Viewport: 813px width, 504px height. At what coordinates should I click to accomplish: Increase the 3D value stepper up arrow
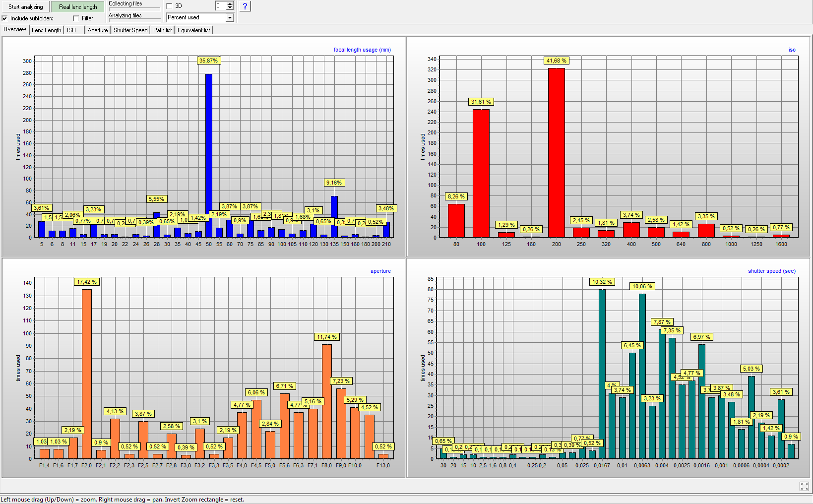[x=230, y=3]
